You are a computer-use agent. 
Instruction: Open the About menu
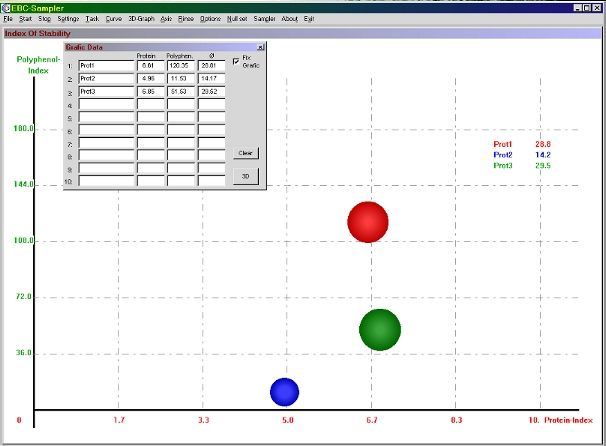(289, 19)
